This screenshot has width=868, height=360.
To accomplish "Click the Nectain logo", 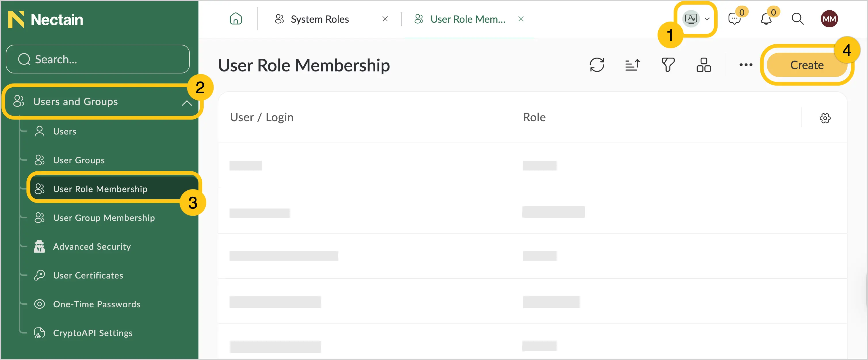I will tap(45, 20).
